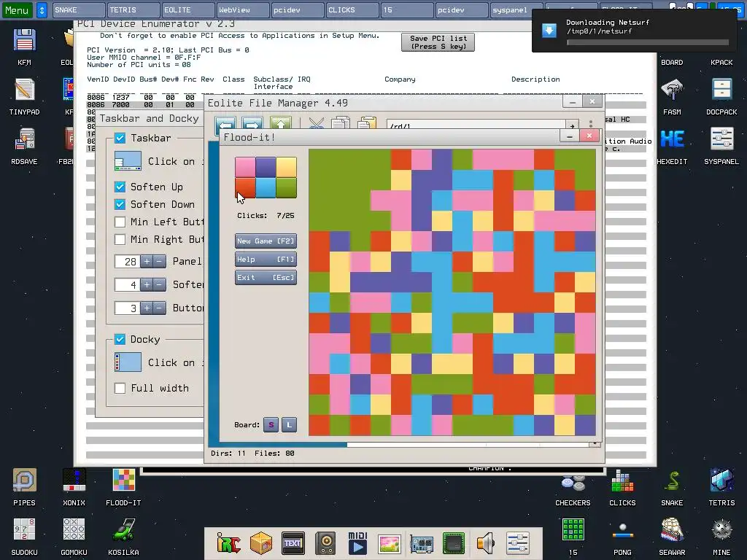Viewport: 747px width, 560px height.
Task: Decrease Soften value 4 with minus
Action: click(x=160, y=285)
